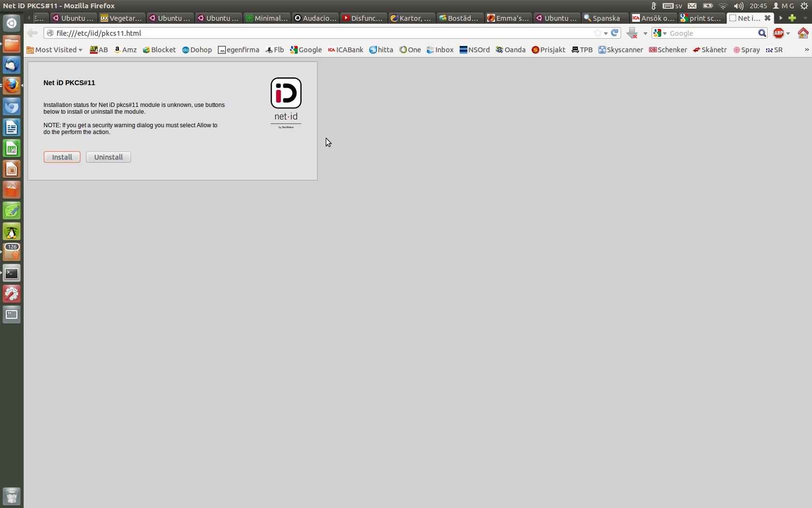Screen dimensions: 812x508
Task: Switch to the Audacio... tab
Action: [315, 18]
